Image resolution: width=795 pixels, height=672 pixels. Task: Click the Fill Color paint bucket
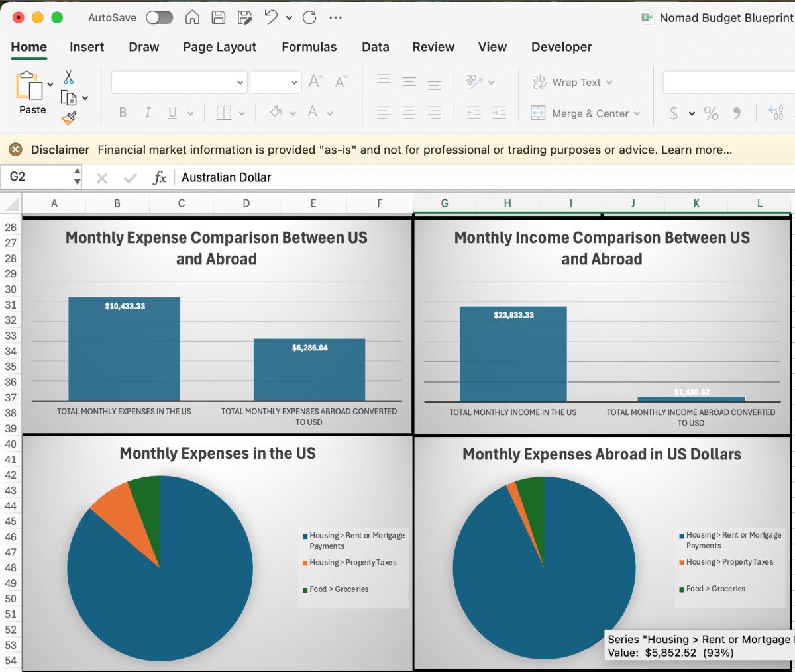276,113
